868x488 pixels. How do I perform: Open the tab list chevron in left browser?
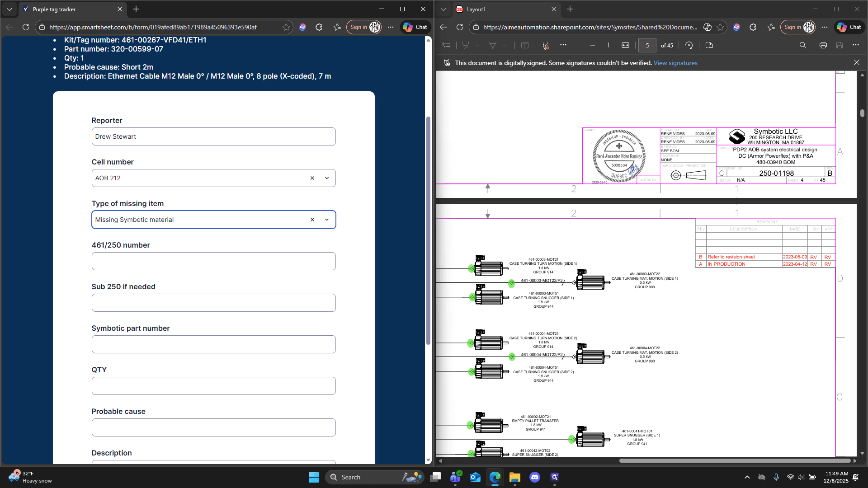point(9,9)
